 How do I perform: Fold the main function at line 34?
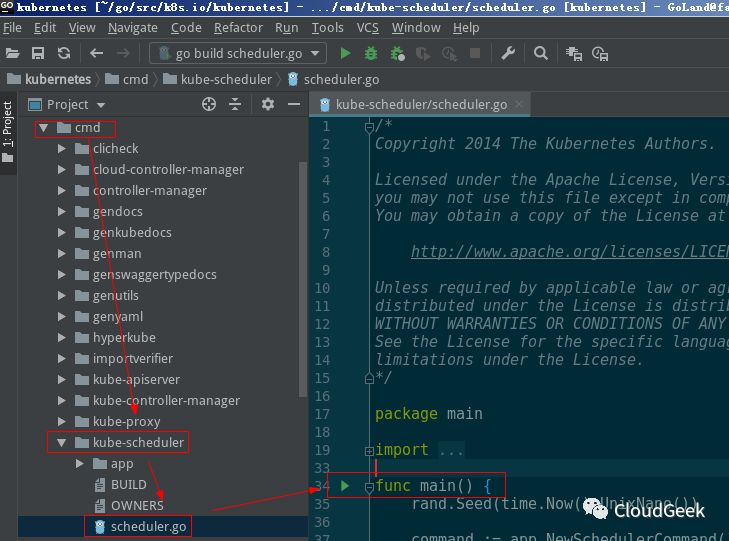coord(369,487)
